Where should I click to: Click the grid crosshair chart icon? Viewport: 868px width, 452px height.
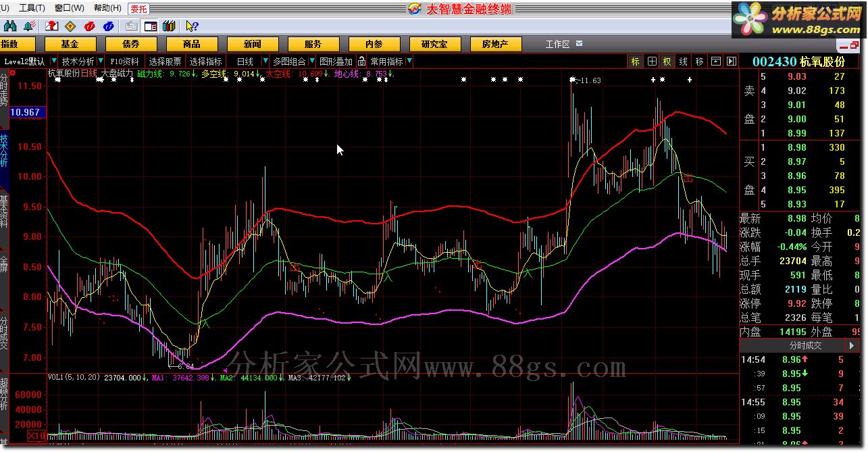652,61
